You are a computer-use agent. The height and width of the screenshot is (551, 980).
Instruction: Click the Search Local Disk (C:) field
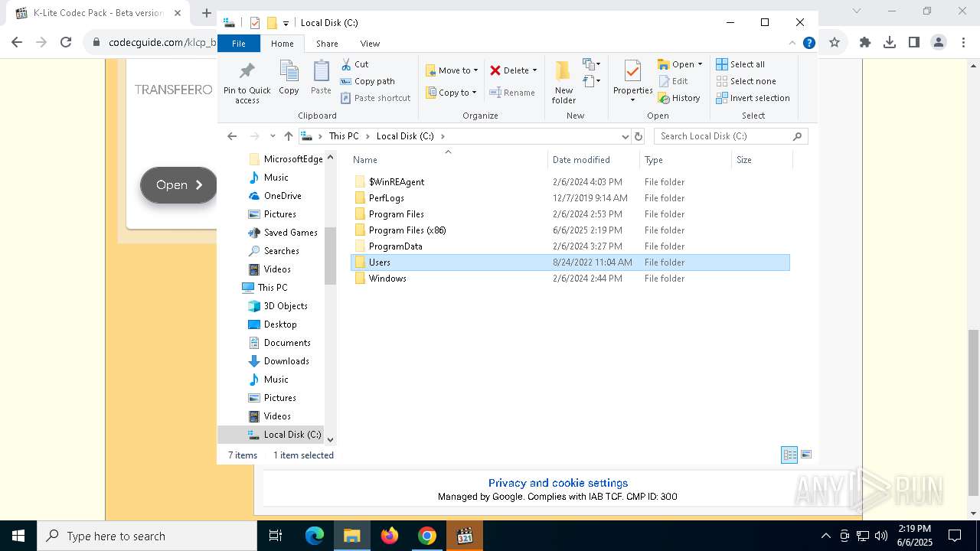pos(730,136)
